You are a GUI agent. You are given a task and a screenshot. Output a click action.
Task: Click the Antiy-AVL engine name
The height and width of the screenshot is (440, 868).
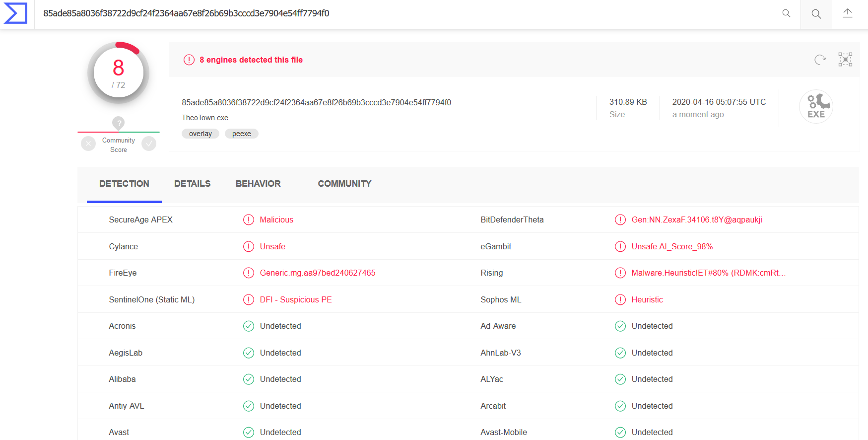click(x=127, y=406)
